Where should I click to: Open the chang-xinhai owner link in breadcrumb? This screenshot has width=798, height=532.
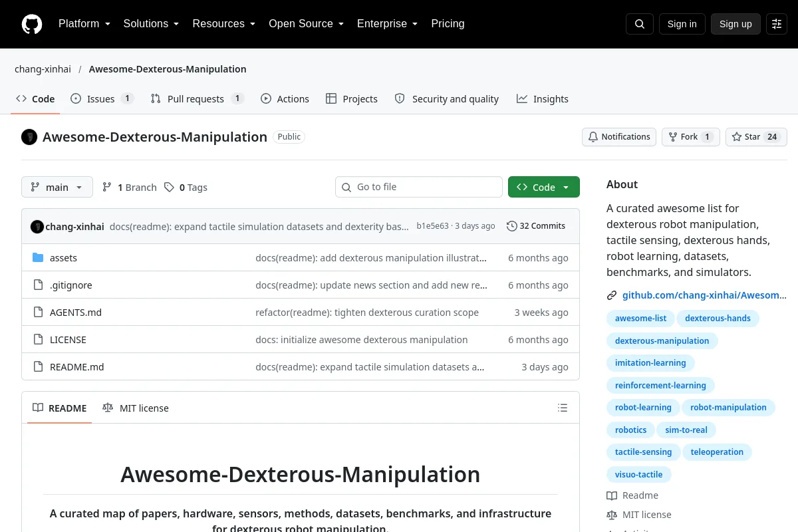tap(43, 69)
